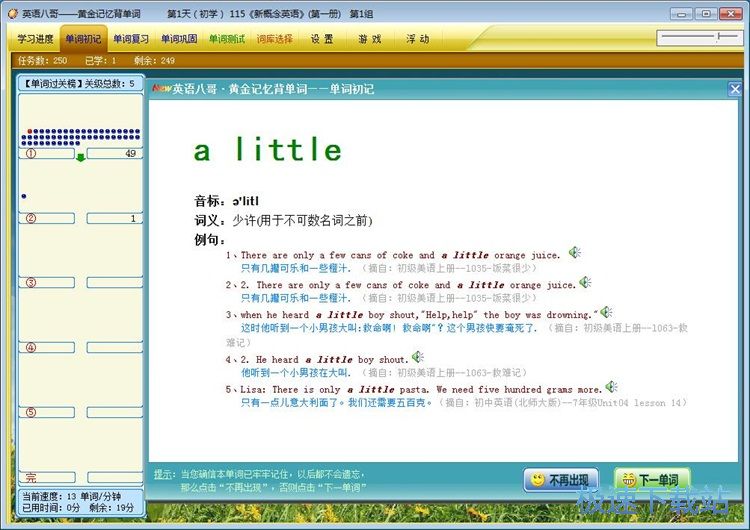
Task: Click the single blue dot above level ②
Action: click(24, 196)
